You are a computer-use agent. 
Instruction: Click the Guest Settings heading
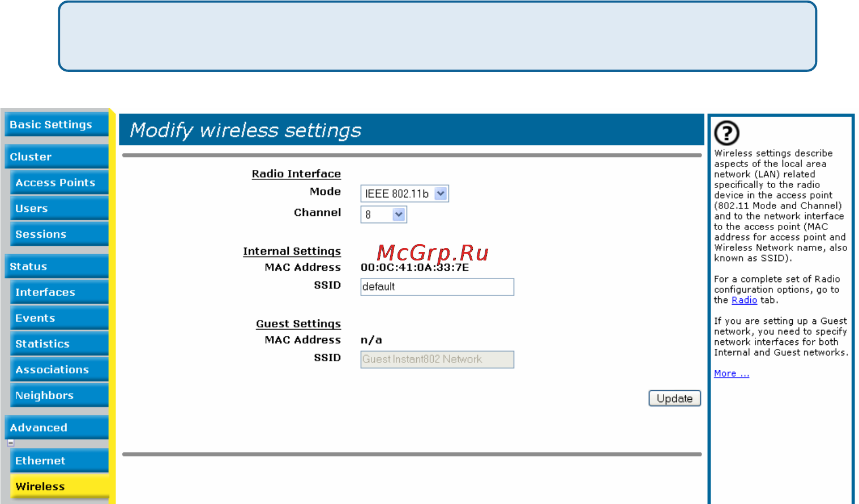coord(298,324)
